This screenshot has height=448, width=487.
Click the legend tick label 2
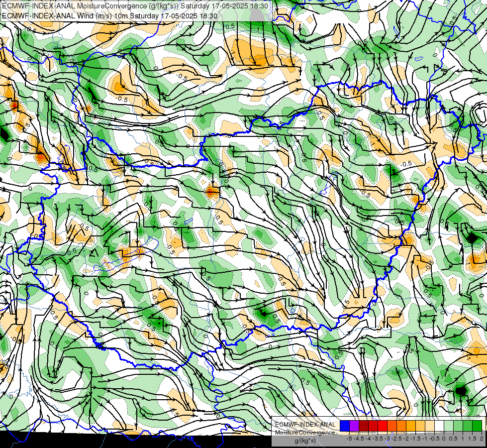482,439
